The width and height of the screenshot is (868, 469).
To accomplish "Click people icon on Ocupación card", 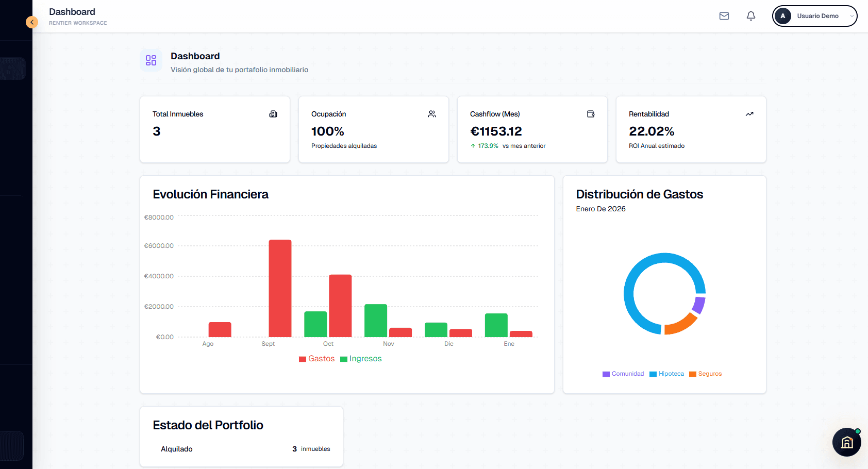I will click(432, 114).
